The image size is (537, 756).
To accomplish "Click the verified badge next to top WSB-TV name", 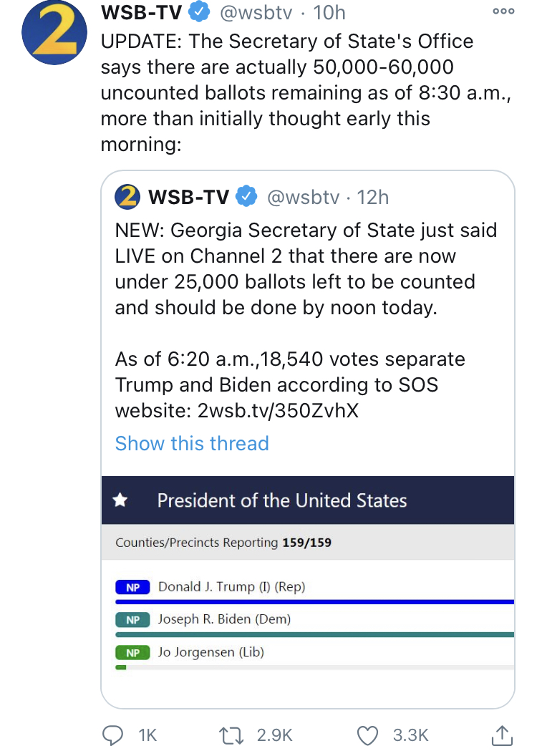I will [198, 12].
